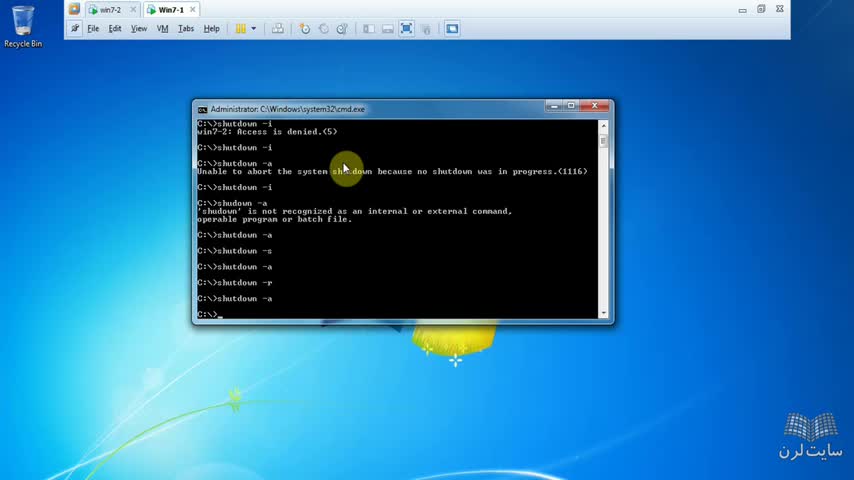This screenshot has width=854, height=480.
Task: Enter full screen mode
Action: (x=406, y=28)
